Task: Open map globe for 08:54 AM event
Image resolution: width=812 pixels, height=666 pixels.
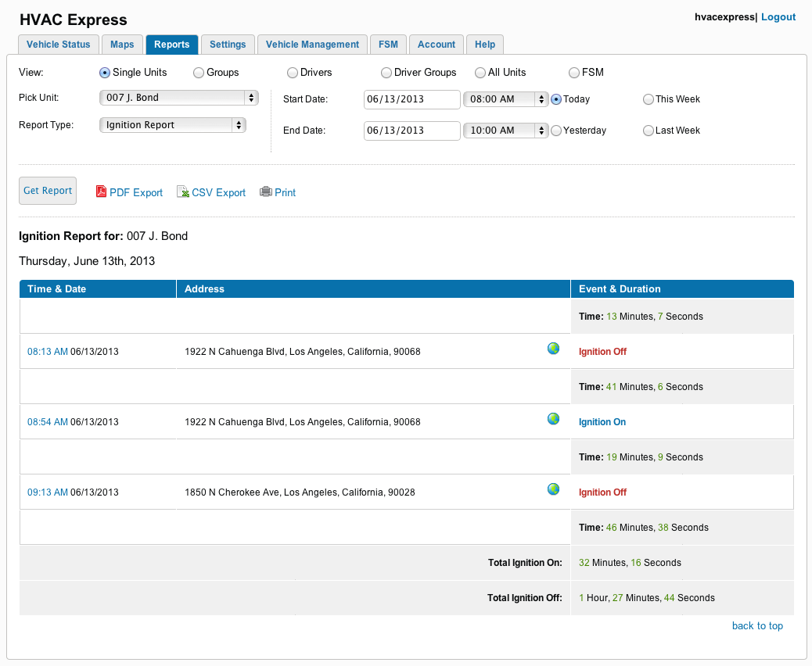Action: (x=553, y=419)
